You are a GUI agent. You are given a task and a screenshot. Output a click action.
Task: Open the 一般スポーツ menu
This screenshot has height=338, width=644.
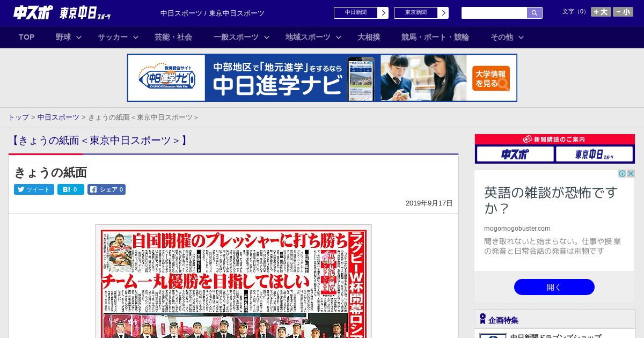(236, 37)
